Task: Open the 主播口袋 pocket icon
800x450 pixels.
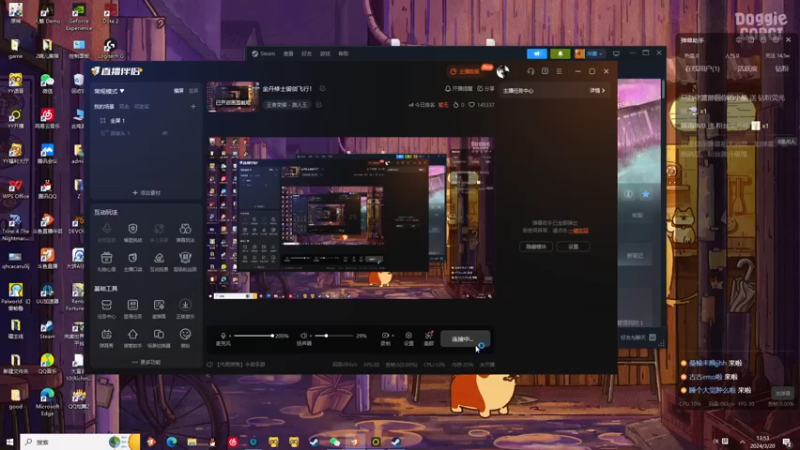Action: 133,258
